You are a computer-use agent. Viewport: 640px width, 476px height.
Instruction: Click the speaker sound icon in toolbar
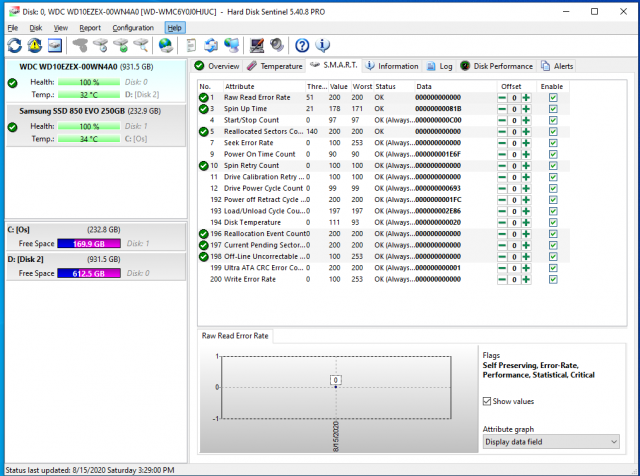(x=275, y=45)
